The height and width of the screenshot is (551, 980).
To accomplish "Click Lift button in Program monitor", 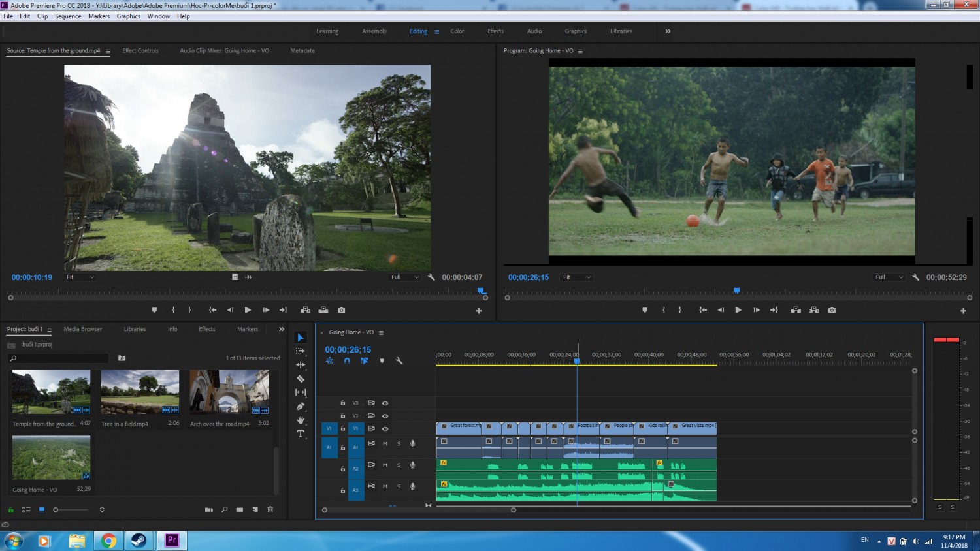I will pyautogui.click(x=796, y=310).
